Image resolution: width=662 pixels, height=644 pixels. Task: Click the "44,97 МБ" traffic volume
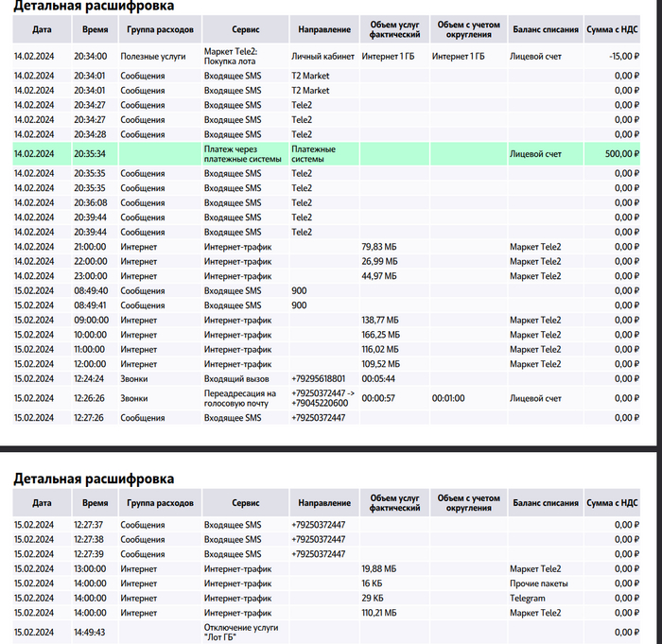(x=379, y=276)
